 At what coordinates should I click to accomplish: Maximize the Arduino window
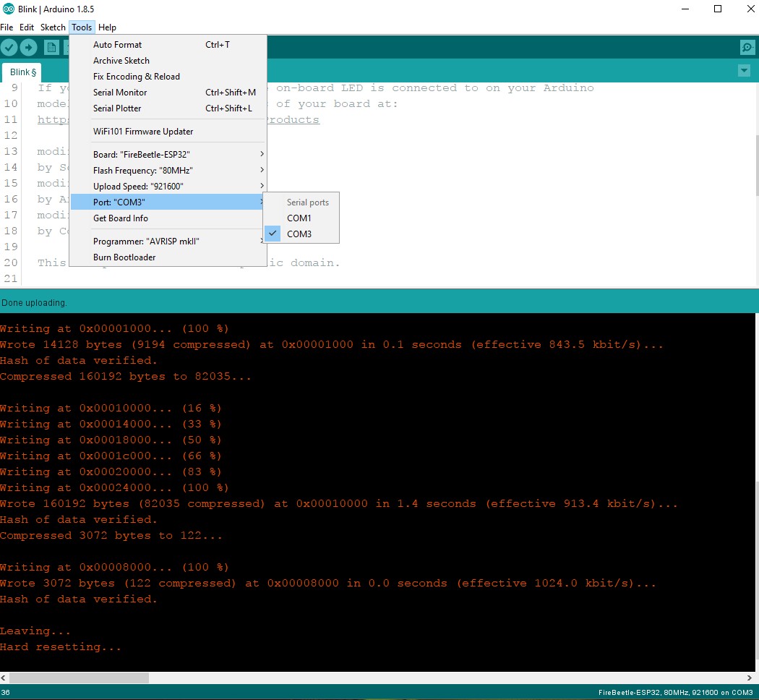718,9
